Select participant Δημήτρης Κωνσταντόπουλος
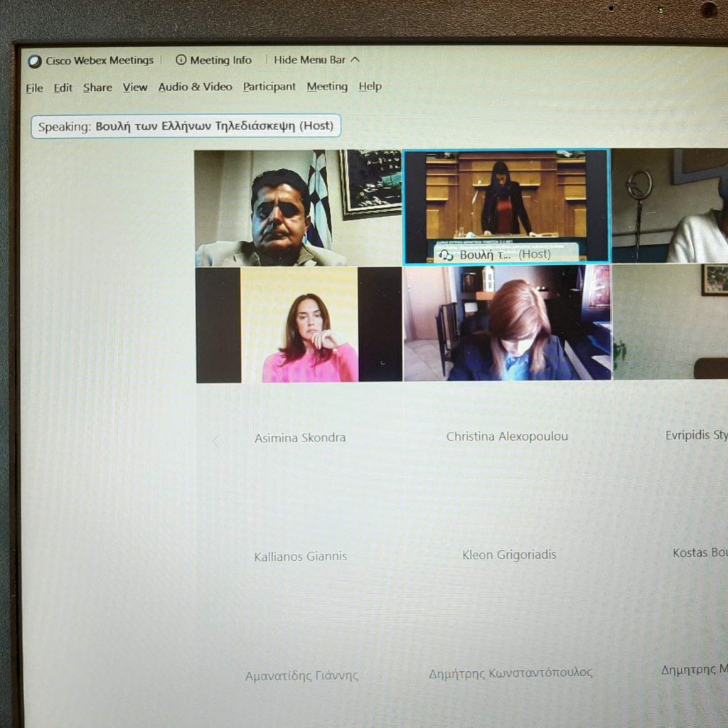Image resolution: width=728 pixels, height=728 pixels. (x=510, y=673)
